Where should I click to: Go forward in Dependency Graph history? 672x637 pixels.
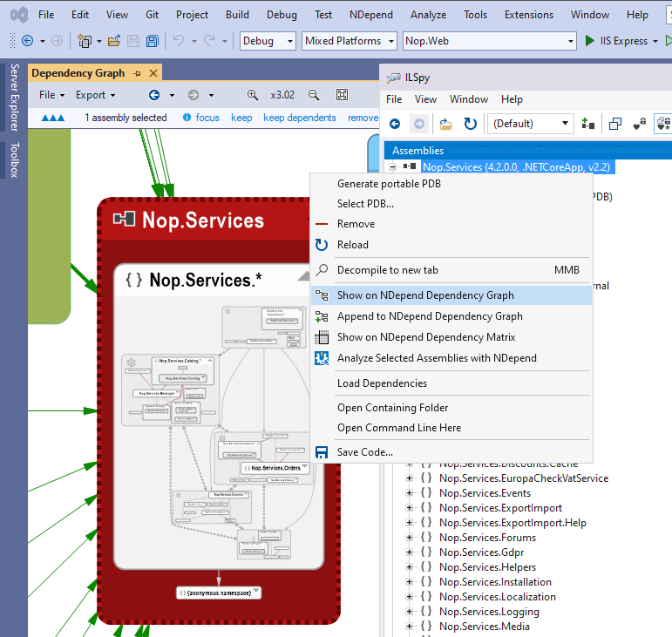tap(193, 95)
